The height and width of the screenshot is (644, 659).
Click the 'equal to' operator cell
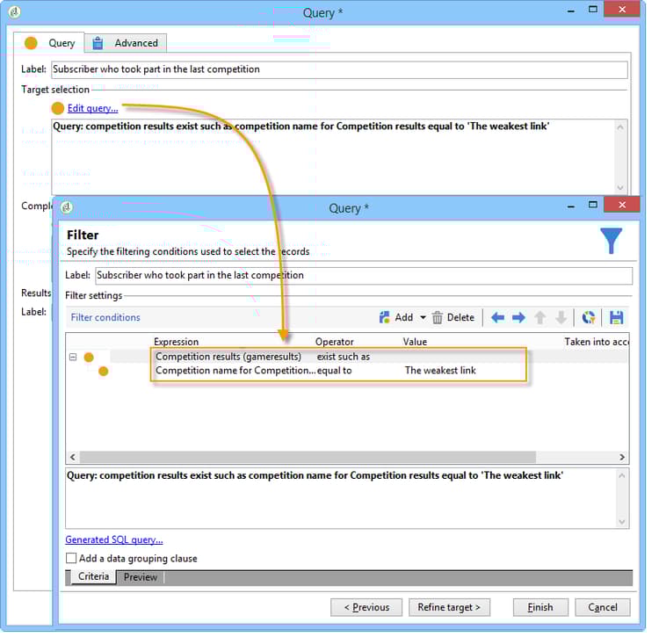tap(334, 371)
